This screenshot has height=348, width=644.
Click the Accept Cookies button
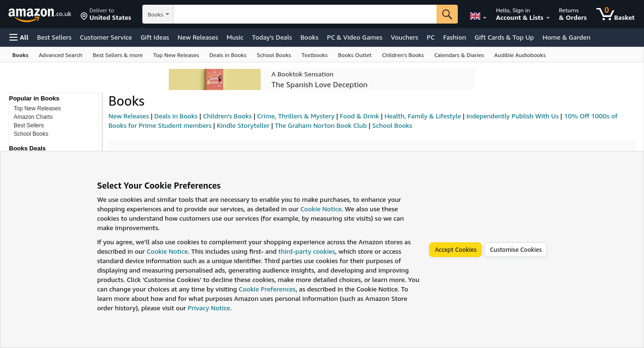click(455, 249)
